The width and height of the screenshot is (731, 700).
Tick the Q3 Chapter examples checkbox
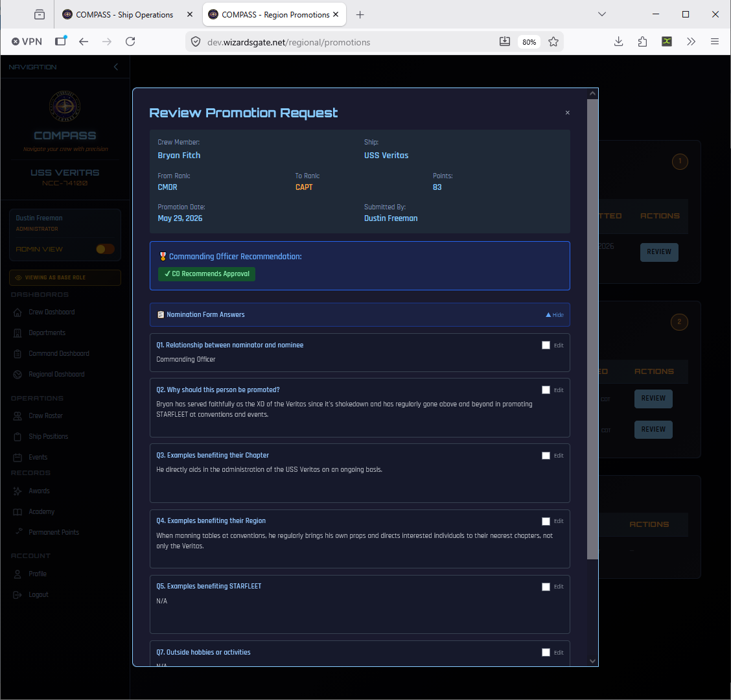pyautogui.click(x=546, y=456)
